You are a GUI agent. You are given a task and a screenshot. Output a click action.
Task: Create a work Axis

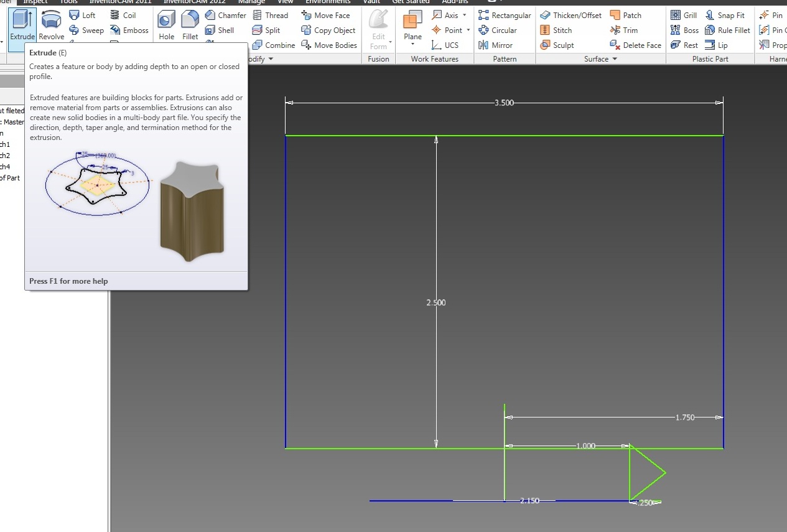click(445, 15)
